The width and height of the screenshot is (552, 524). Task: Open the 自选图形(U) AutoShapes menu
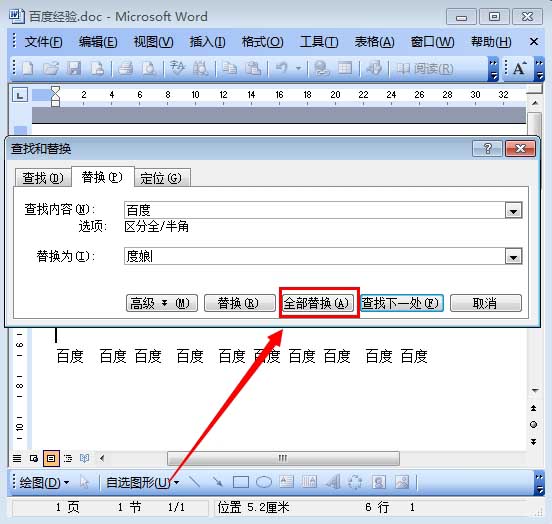pyautogui.click(x=142, y=482)
